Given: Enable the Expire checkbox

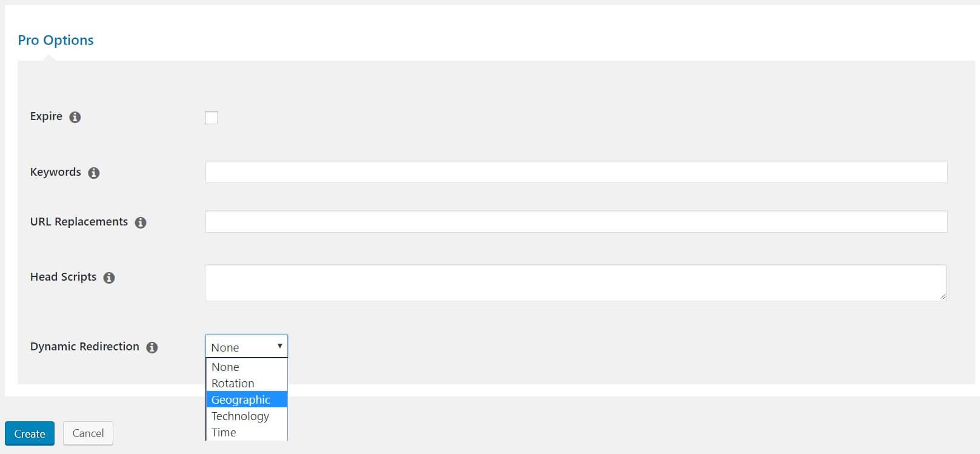Looking at the screenshot, I should (212, 118).
